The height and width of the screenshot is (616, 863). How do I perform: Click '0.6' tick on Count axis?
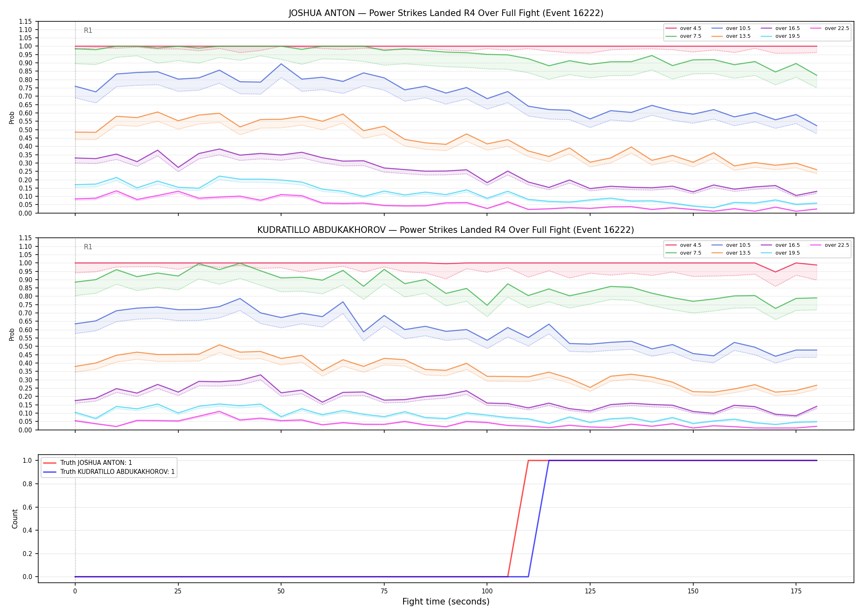[28, 507]
